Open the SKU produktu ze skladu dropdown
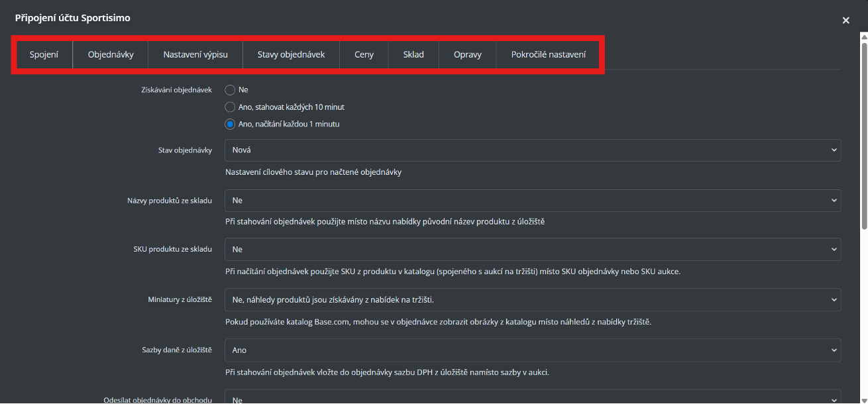Image resolution: width=868 pixels, height=404 pixels. click(533, 249)
